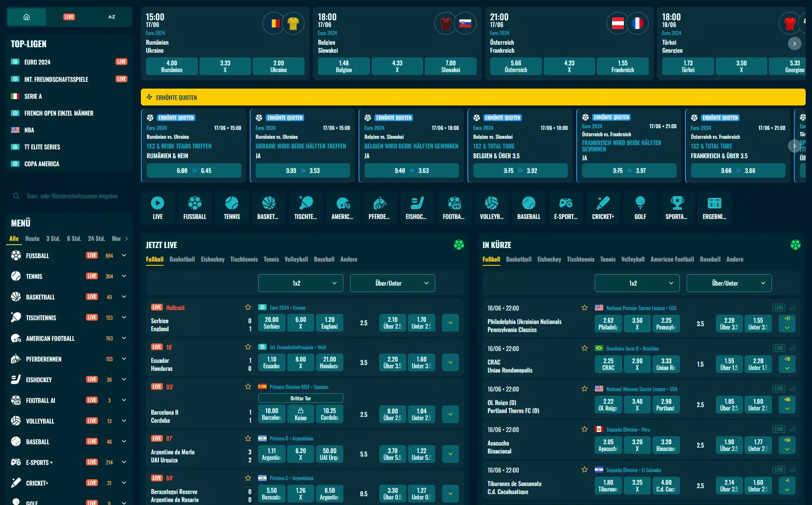The image size is (812, 505).
Task: Click the green ball icon in In Kürze
Action: point(795,245)
